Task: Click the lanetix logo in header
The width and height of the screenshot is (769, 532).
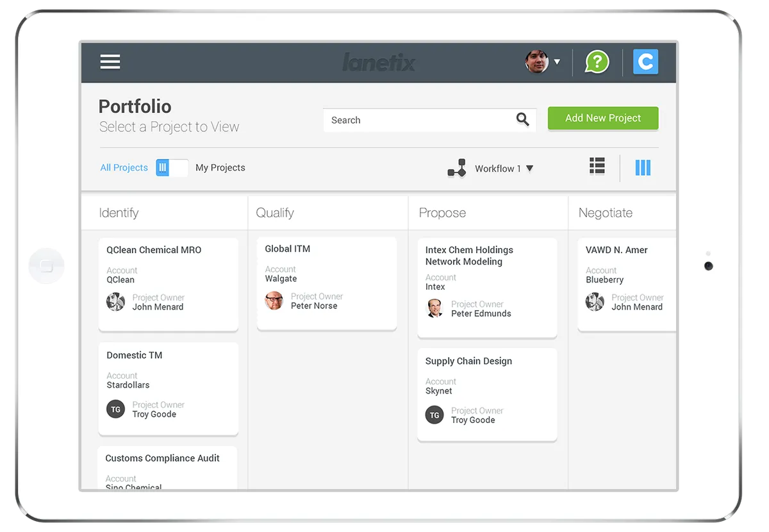Action: point(379,62)
